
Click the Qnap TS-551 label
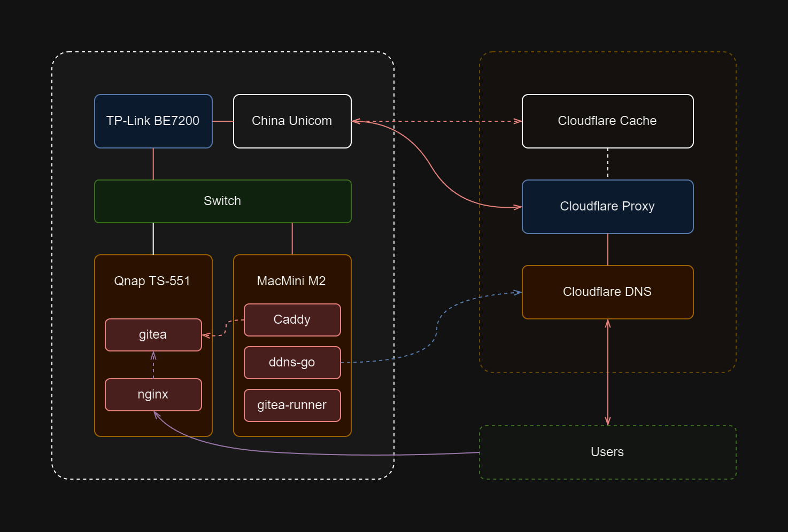pos(152,281)
